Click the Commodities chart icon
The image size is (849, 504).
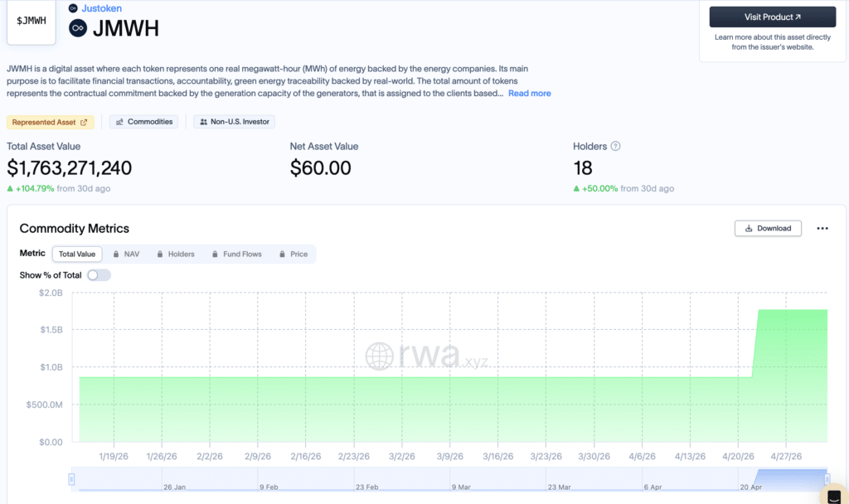119,122
